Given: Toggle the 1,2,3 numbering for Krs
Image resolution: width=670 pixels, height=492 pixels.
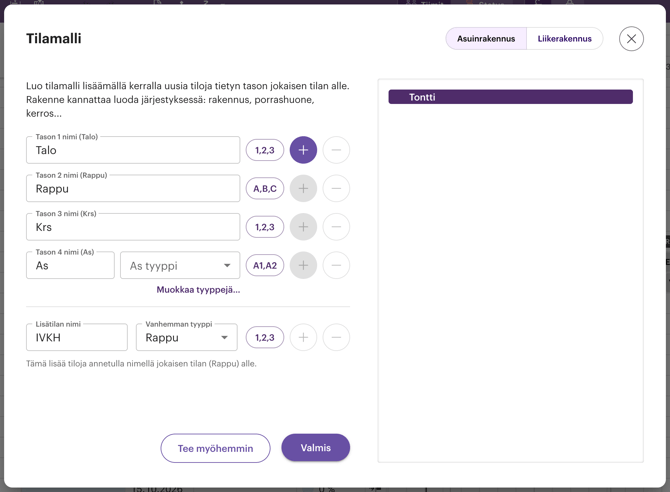Looking at the screenshot, I should 265,227.
